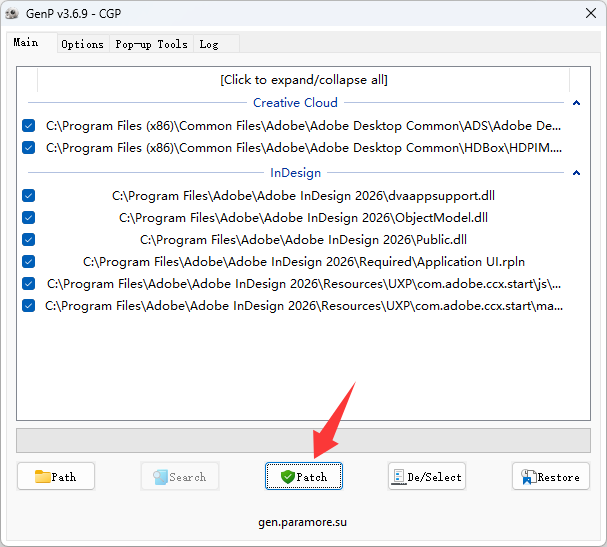
Task: Click the magnifier icon on Search button
Action: point(160,477)
